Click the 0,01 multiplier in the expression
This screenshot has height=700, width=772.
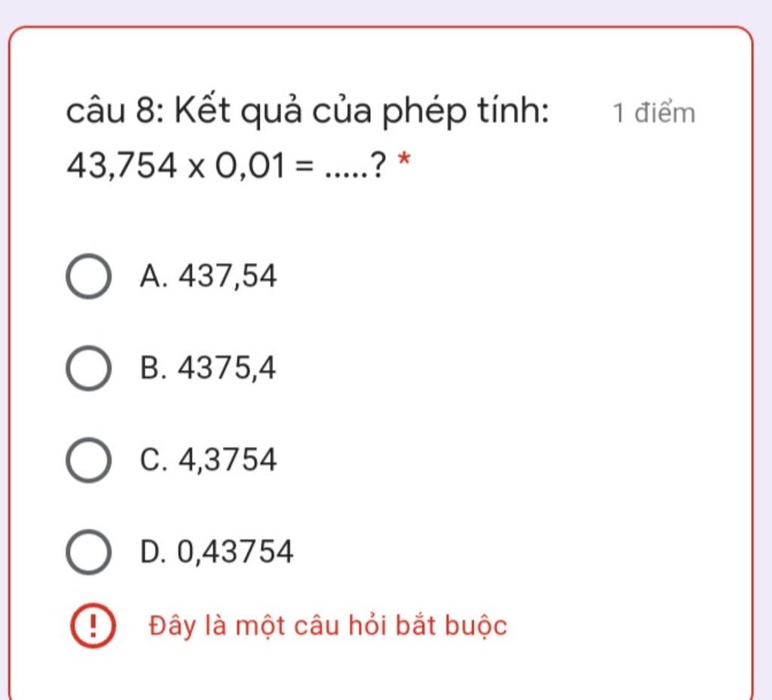click(250, 166)
